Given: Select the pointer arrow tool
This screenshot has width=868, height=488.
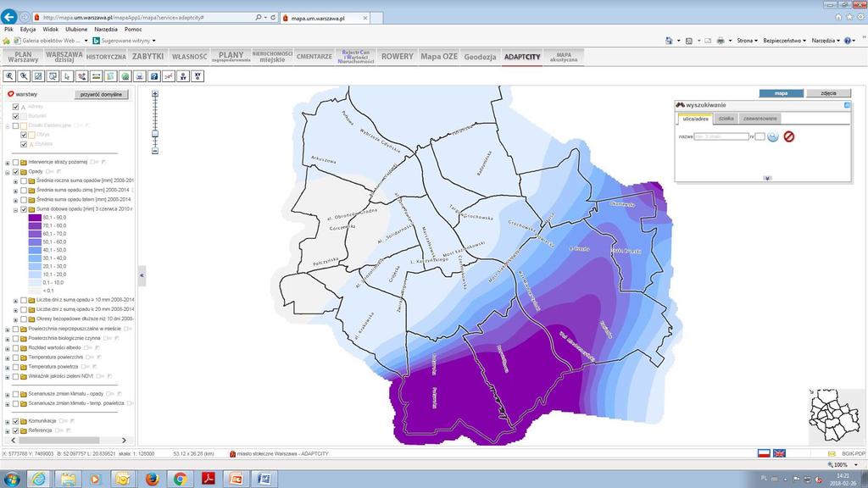Looking at the screenshot, I should tap(67, 76).
